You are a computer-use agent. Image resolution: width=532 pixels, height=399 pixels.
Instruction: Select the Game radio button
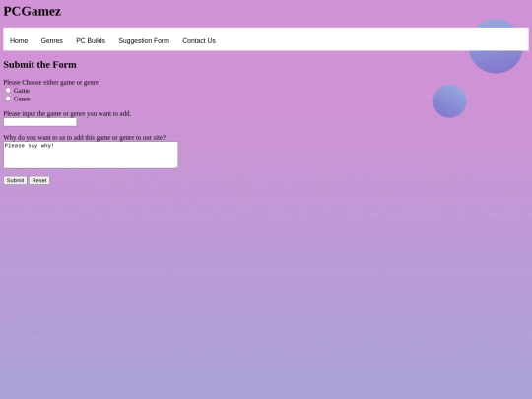click(8, 90)
